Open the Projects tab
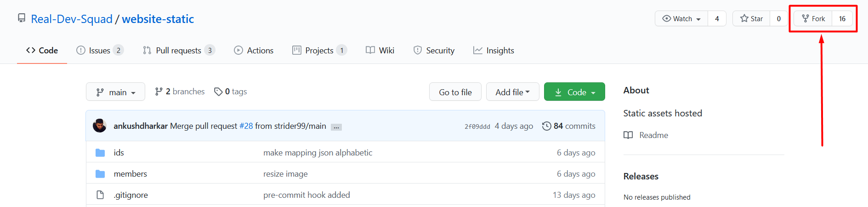This screenshot has width=868, height=207. (319, 51)
